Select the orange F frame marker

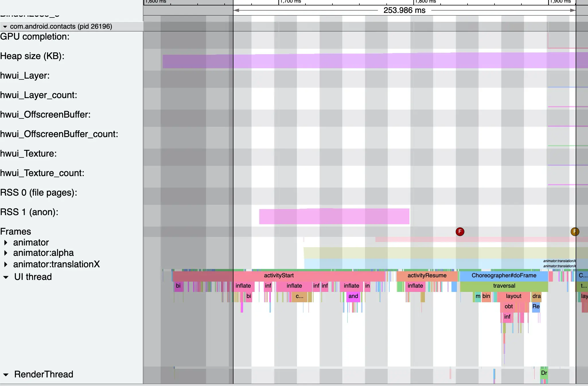tap(575, 232)
